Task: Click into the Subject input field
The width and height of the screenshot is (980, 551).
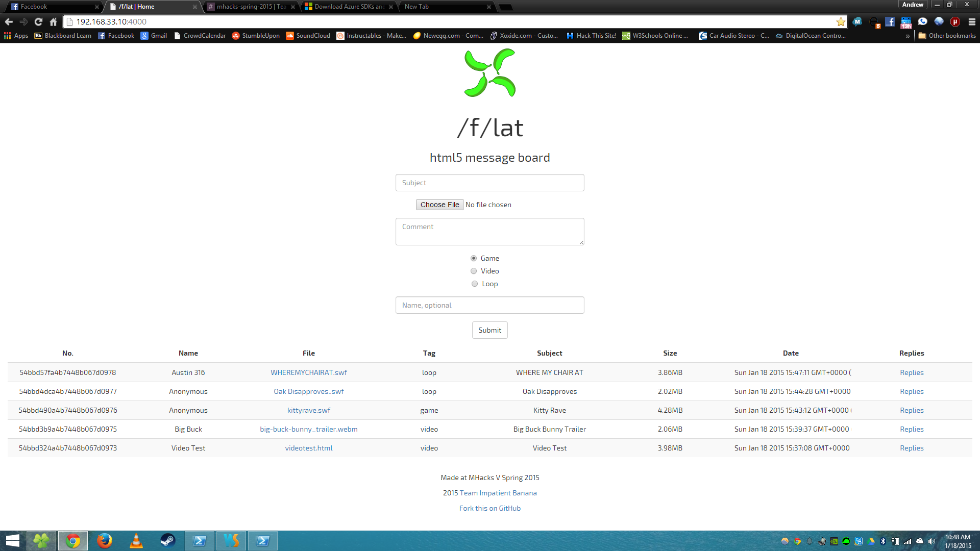Action: [489, 183]
